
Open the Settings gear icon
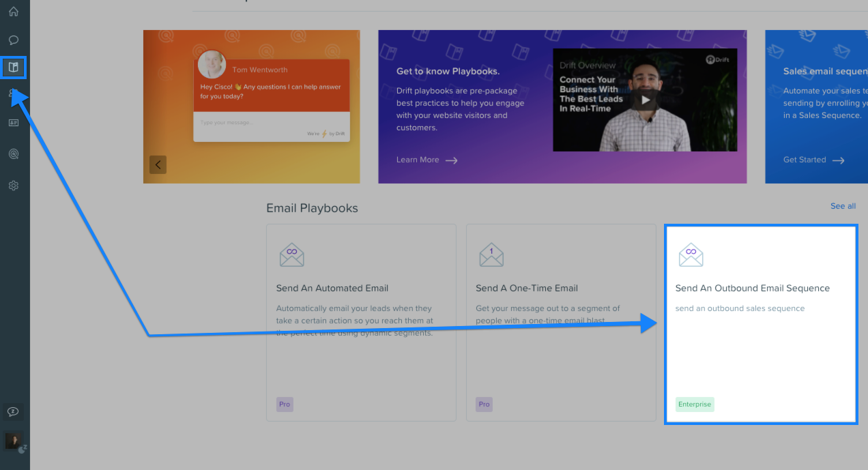(13, 185)
